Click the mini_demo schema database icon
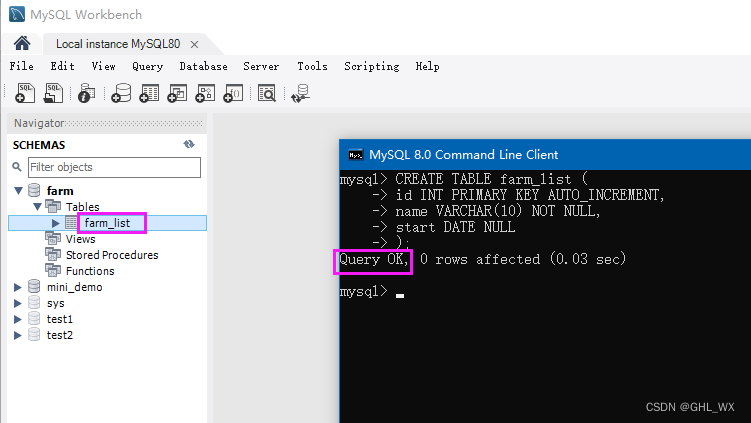This screenshot has height=423, width=751. [x=34, y=286]
